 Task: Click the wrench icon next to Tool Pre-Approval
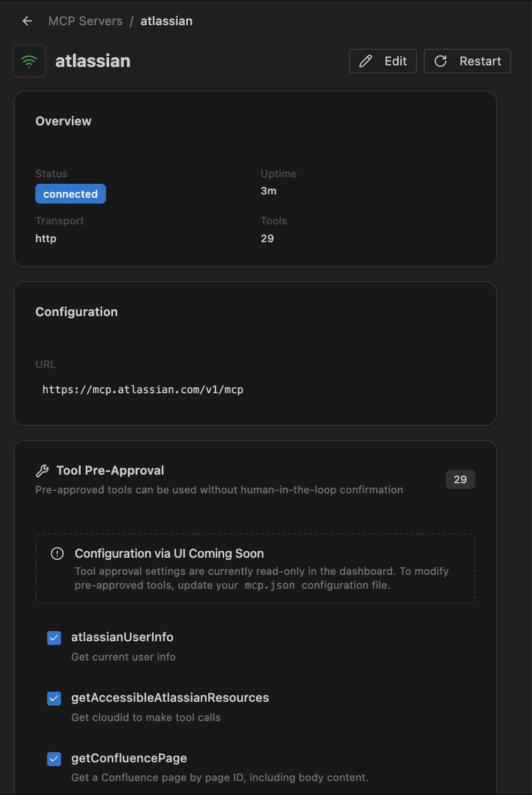coord(43,470)
